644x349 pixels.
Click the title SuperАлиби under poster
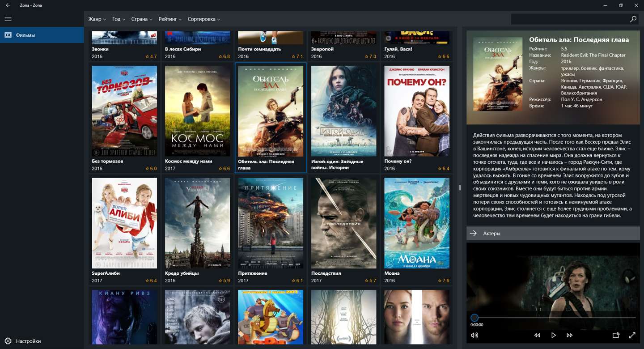click(x=106, y=273)
